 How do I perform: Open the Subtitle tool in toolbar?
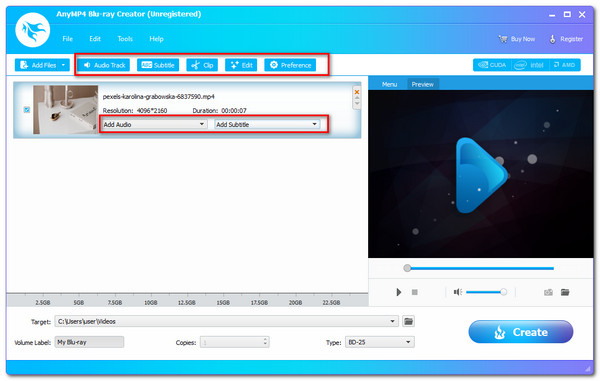158,65
